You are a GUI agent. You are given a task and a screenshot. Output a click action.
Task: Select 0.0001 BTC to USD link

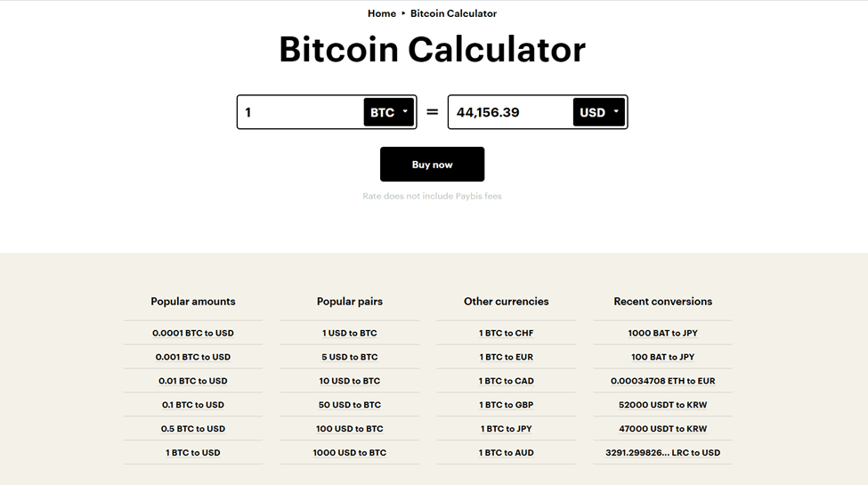(193, 333)
